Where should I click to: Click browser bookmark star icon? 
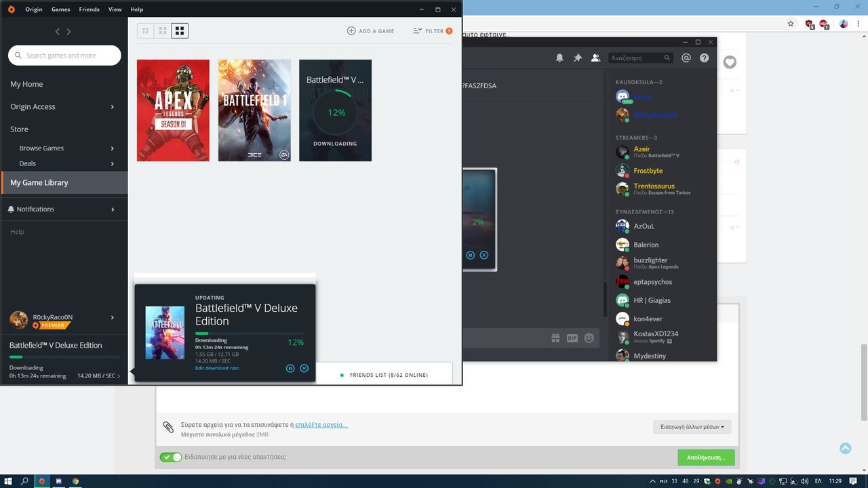(791, 24)
